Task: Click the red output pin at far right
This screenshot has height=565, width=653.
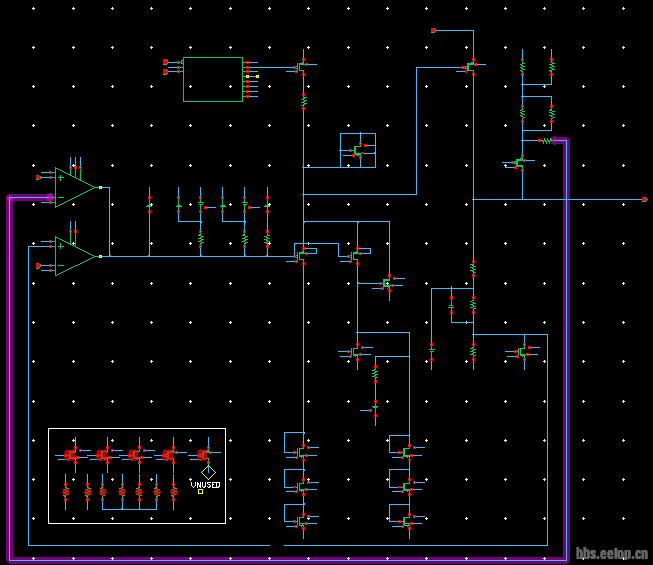Action: (x=644, y=200)
